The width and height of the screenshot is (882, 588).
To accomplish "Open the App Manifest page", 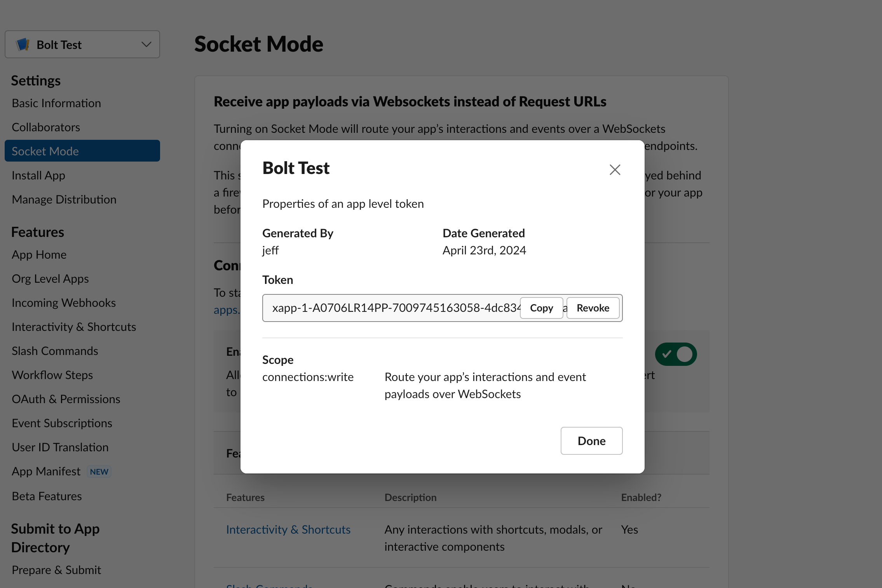I will [x=46, y=471].
